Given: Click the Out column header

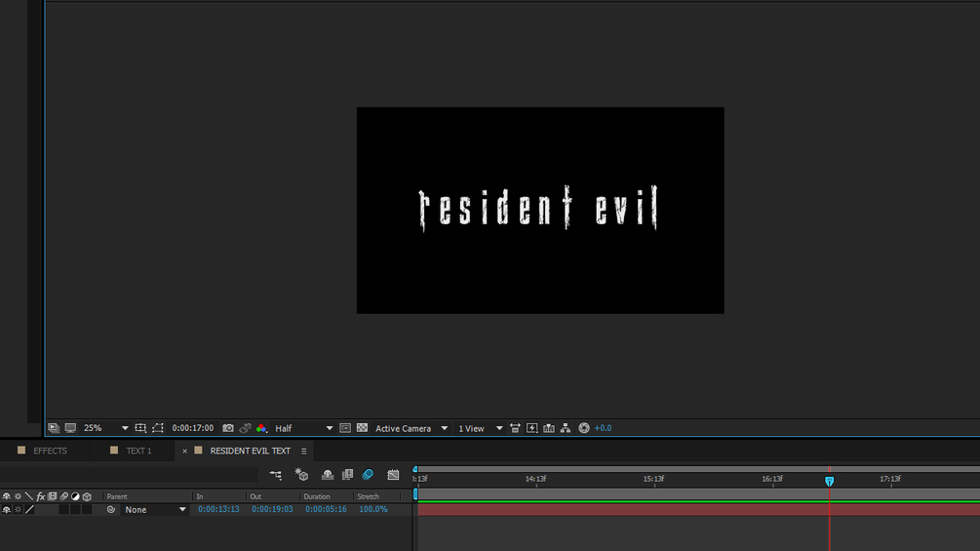Looking at the screenshot, I should [x=255, y=496].
